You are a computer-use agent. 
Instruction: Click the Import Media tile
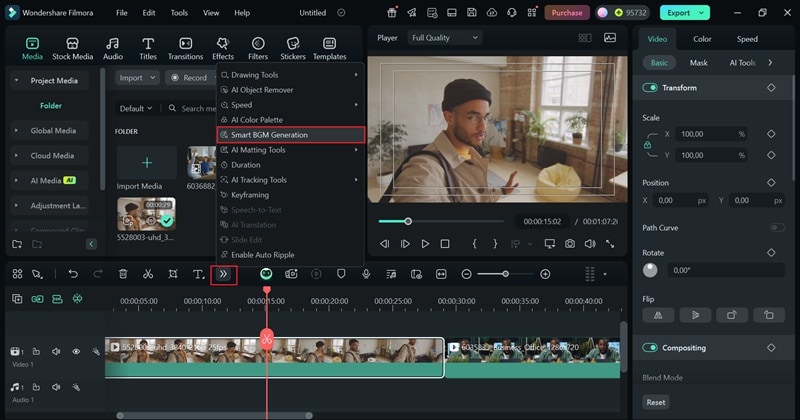click(146, 163)
